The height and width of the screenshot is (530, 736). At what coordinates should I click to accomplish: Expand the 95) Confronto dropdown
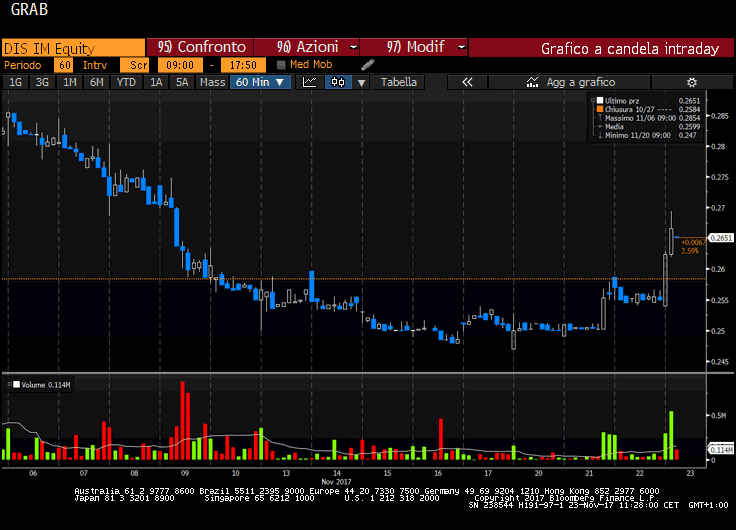point(201,47)
